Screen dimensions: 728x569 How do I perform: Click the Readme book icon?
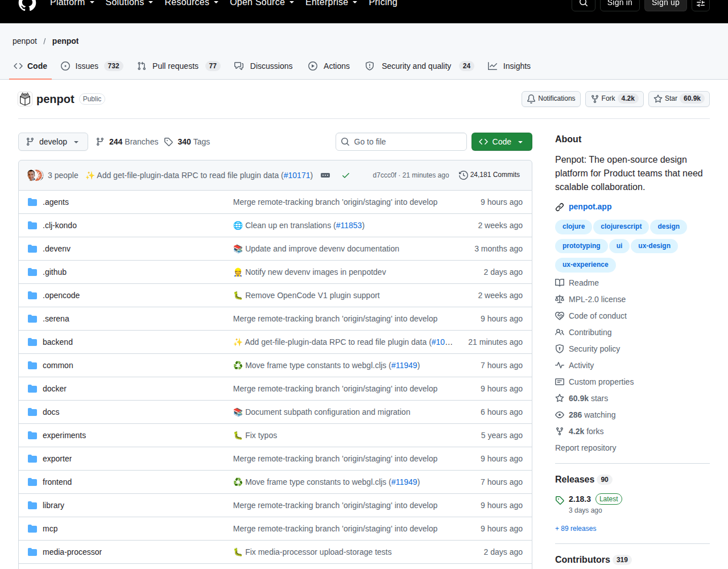(x=560, y=283)
